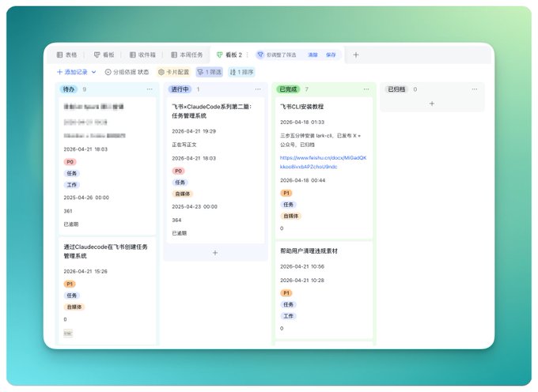Click the value 361 in 待办 card
The image size is (538, 392).
68,211
